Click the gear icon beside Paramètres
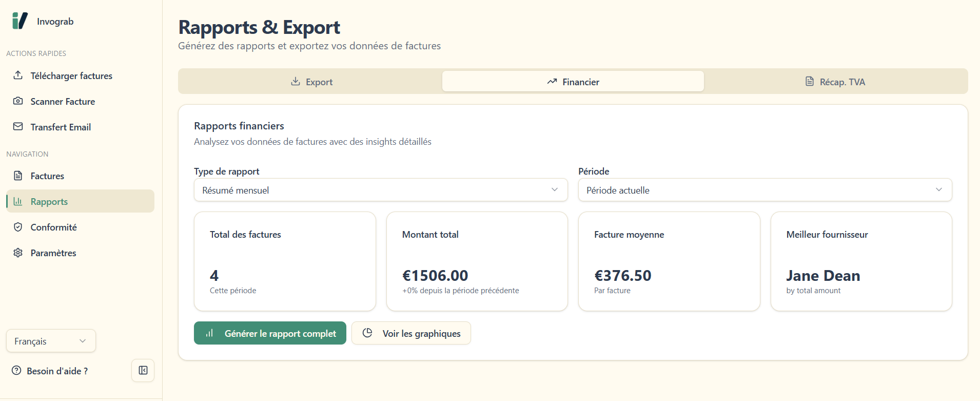 click(18, 253)
